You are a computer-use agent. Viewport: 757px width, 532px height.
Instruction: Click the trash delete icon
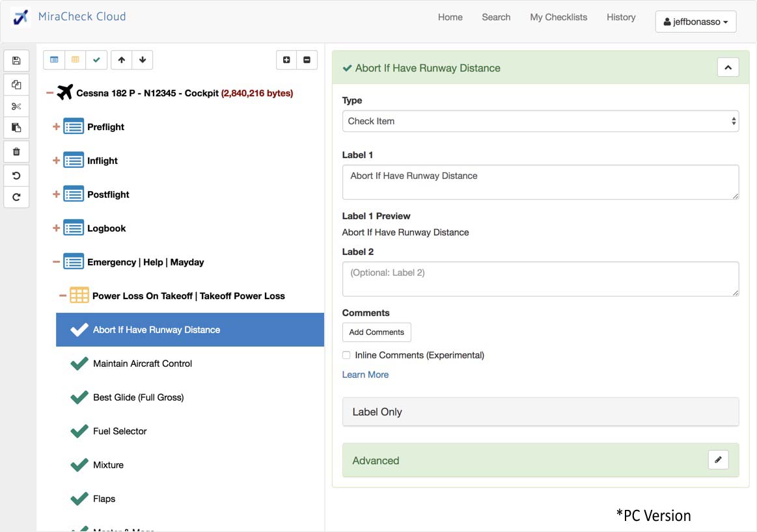(16, 152)
